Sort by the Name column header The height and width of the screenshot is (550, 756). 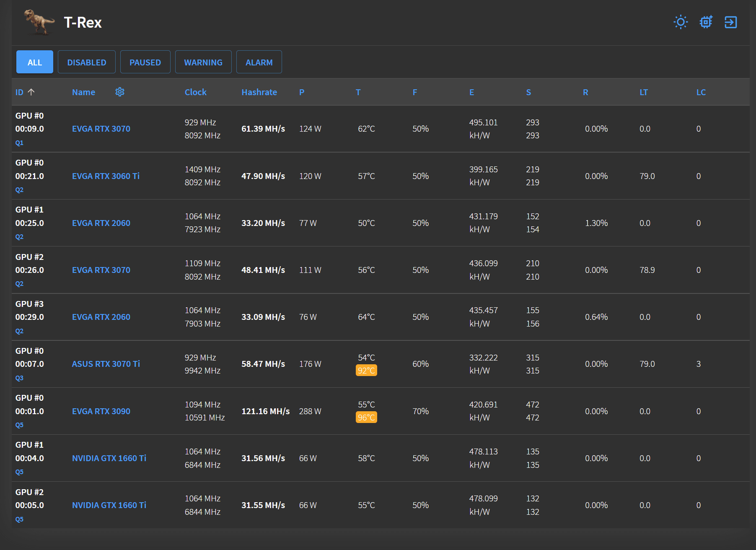[83, 92]
